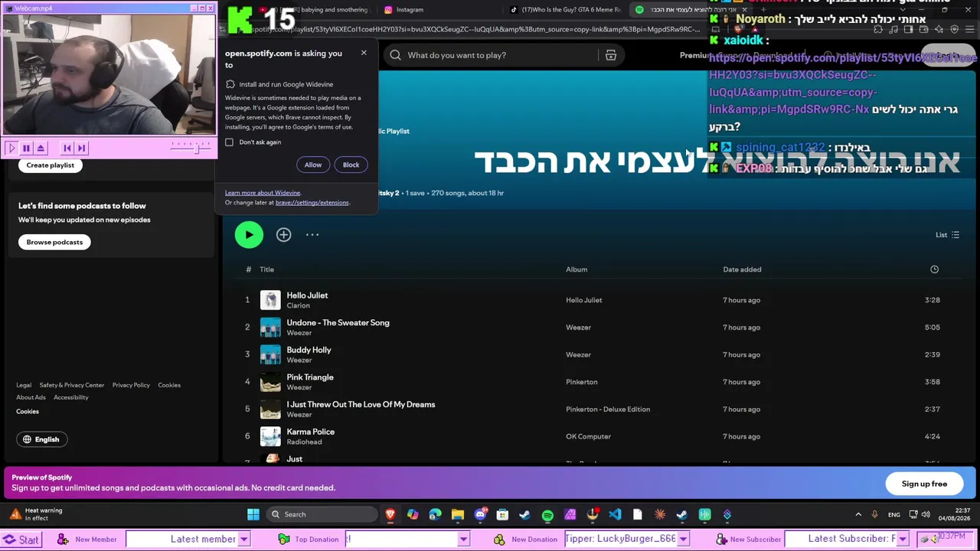Click the search magnifier icon in Spotify
980x551 pixels.
point(395,55)
